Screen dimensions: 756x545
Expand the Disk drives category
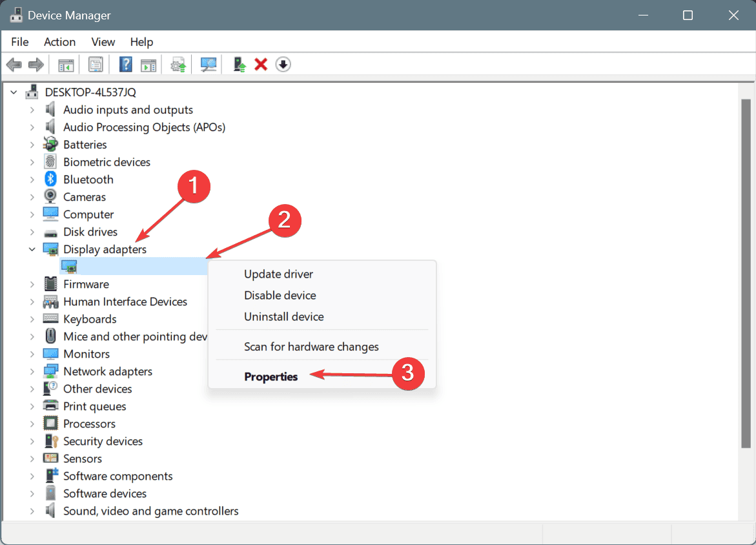click(x=32, y=232)
